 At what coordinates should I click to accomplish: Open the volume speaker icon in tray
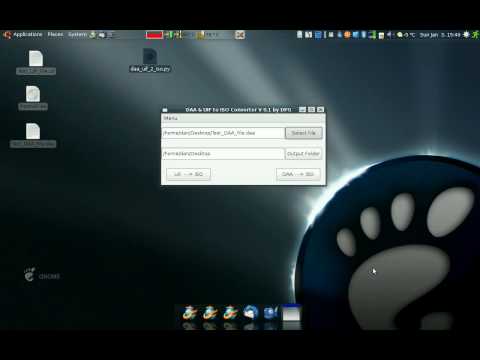(x=389, y=35)
